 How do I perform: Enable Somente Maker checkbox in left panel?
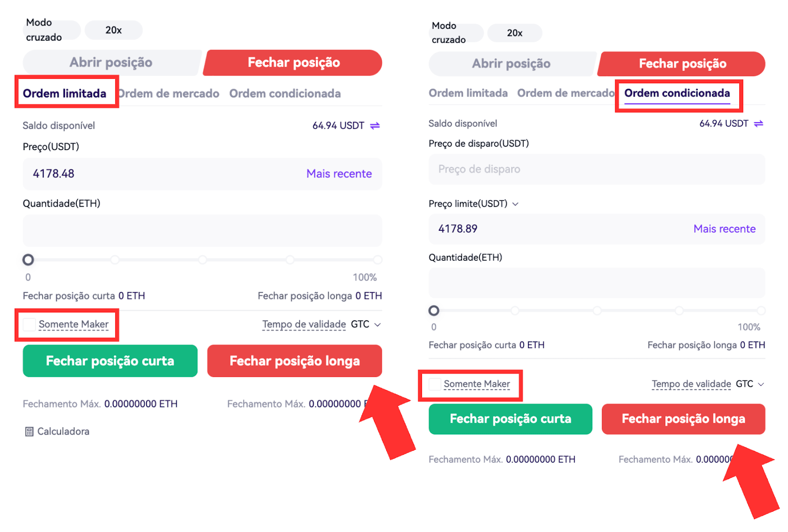tap(30, 324)
